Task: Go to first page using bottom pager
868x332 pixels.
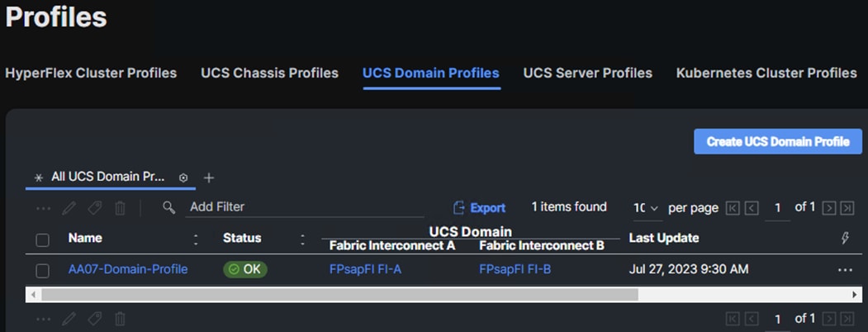Action: click(733, 319)
